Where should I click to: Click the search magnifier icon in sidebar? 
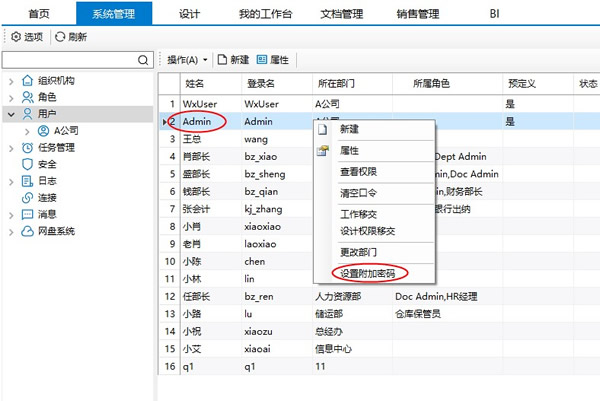[145, 60]
